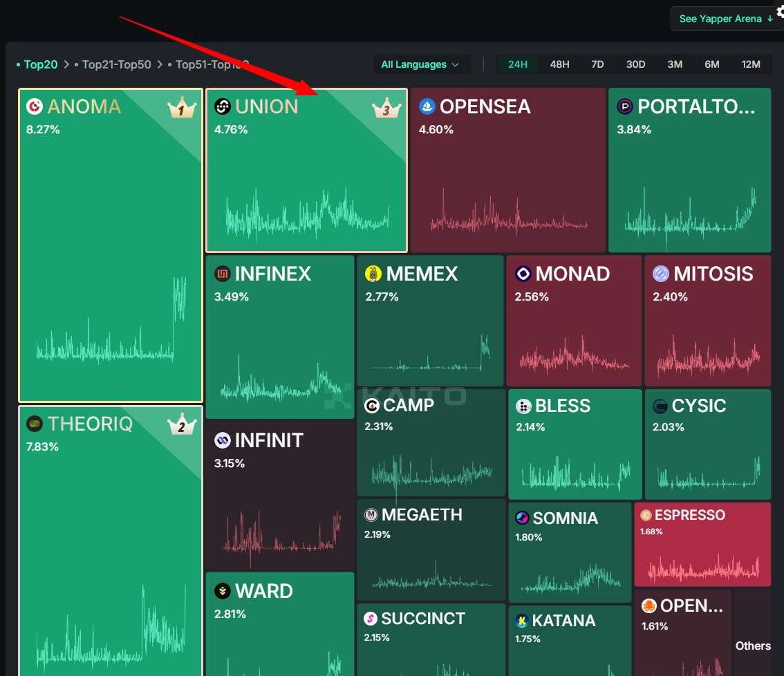Click the THEORIQ logo icon

point(35,424)
